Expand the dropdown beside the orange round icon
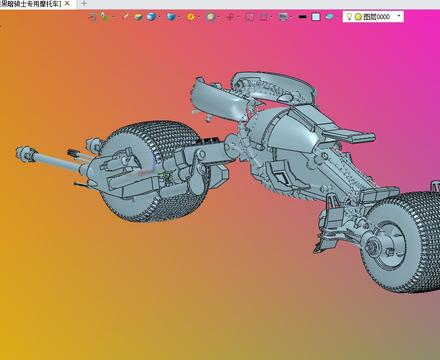This screenshot has width=440, height=360. (199, 17)
